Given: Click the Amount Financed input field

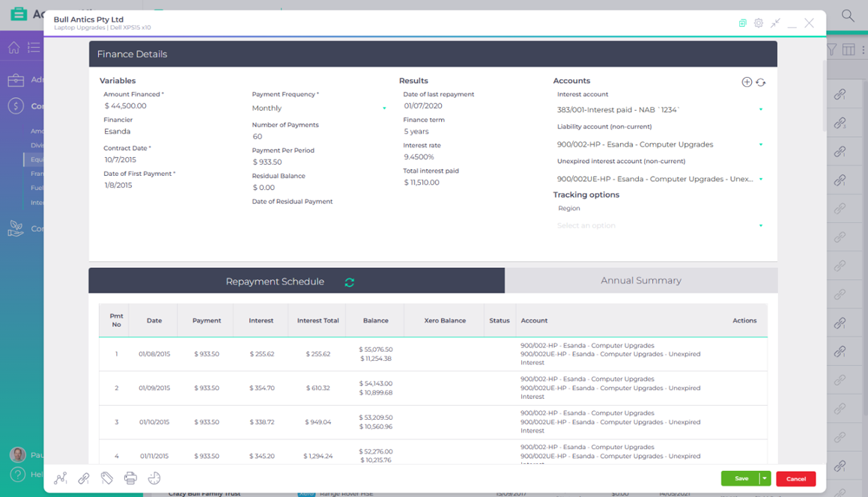Looking at the screenshot, I should click(150, 107).
